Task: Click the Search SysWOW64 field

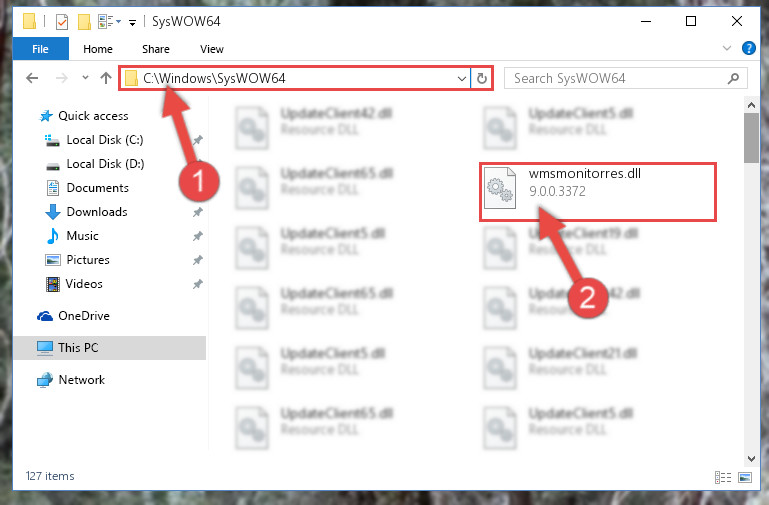Action: pyautogui.click(x=625, y=78)
